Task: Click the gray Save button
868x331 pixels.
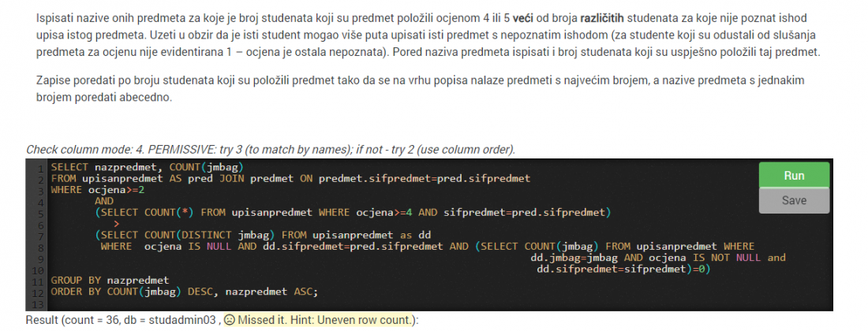Action: point(794,201)
